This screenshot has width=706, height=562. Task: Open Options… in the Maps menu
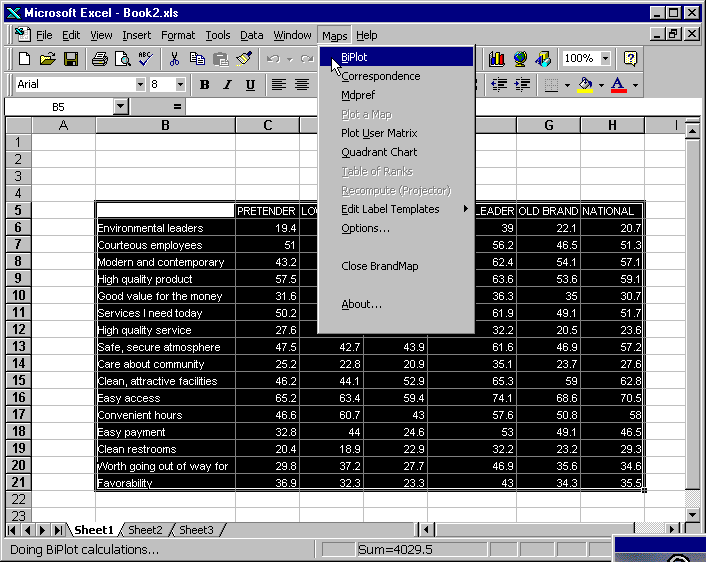(x=396, y=228)
